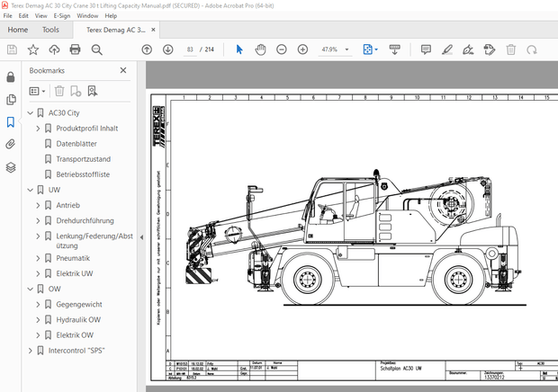Zoom in with the plus icon
This screenshot has width=558, height=392.
302,49
